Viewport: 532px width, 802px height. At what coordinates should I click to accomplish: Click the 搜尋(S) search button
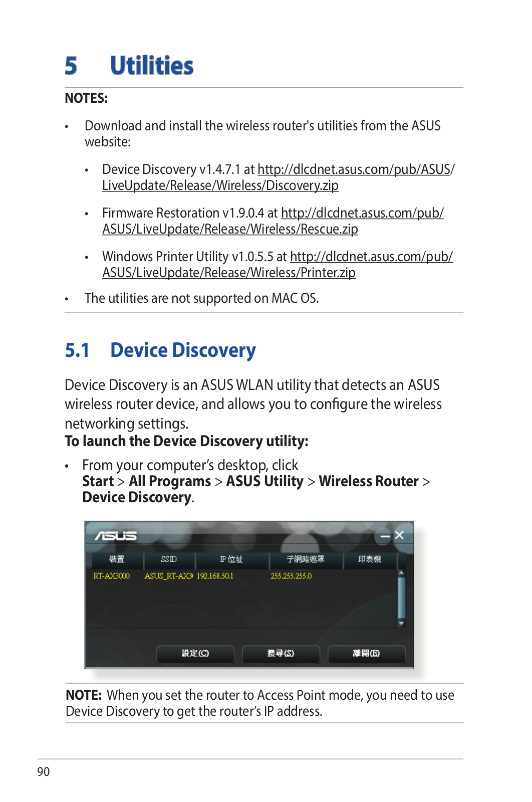click(x=281, y=654)
